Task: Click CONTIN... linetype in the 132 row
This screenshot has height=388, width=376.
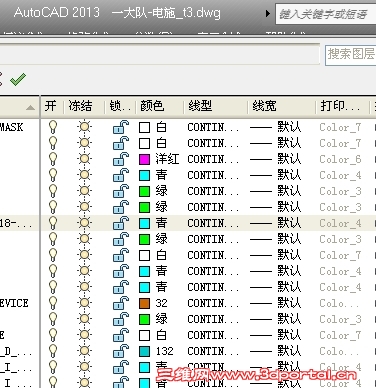Action: point(213,351)
